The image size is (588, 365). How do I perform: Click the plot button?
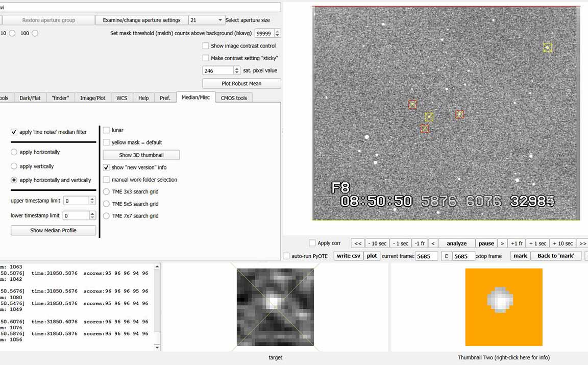coord(372,256)
